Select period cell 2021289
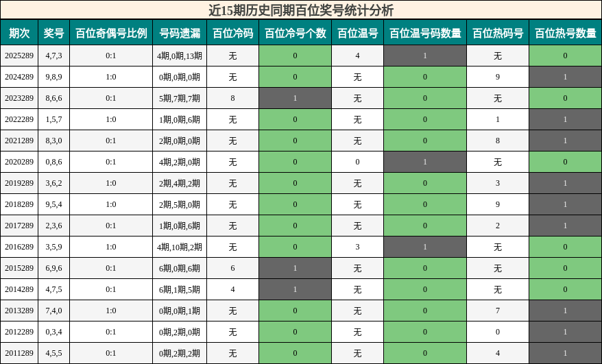Image resolution: width=602 pixels, height=364 pixels. 19,141
